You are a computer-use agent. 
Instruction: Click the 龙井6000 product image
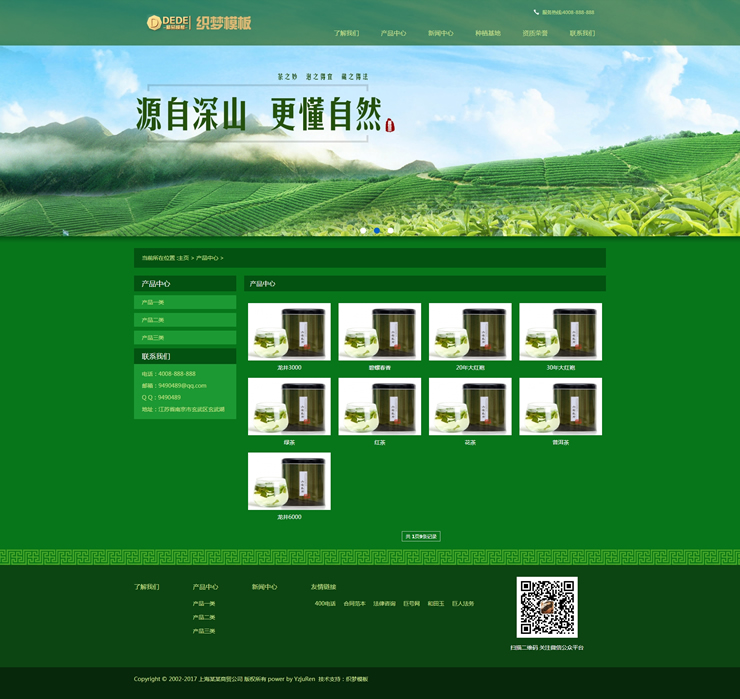coord(289,481)
